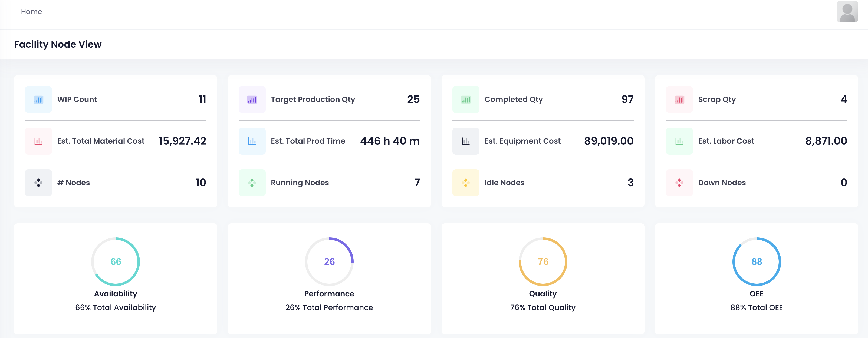Click the # Nodes diamond icon
This screenshot has width=868, height=338.
(38, 183)
